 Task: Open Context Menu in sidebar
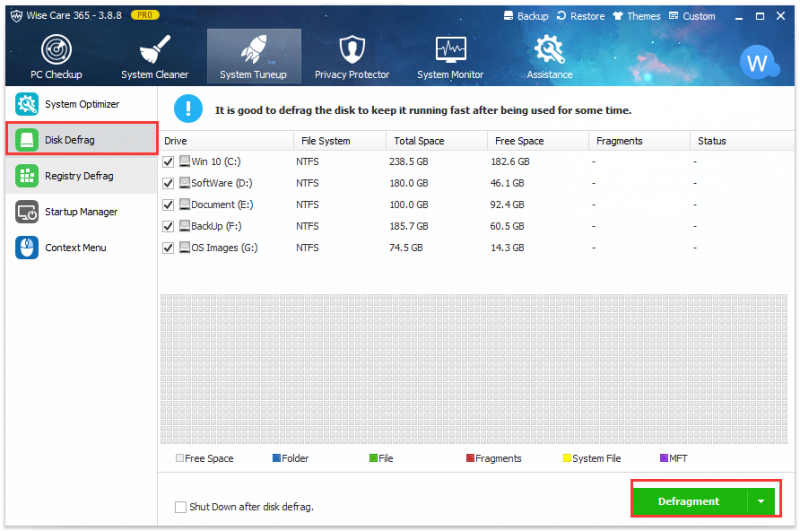click(82, 248)
